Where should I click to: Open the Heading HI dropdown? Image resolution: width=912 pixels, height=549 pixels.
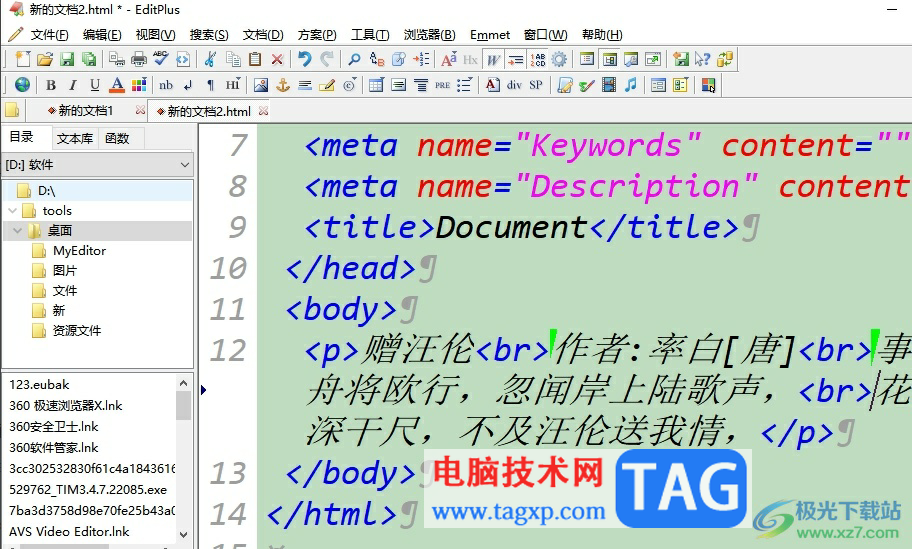(233, 85)
